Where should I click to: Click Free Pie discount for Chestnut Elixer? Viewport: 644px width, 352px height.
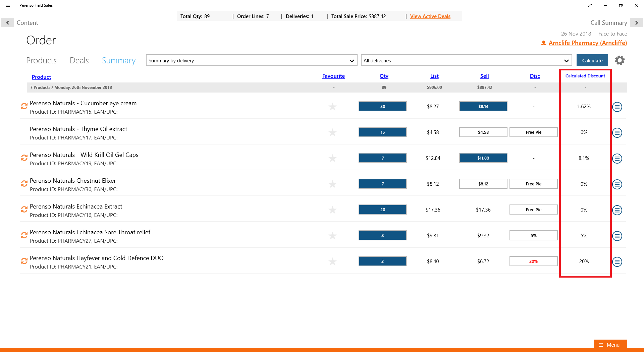coord(533,184)
